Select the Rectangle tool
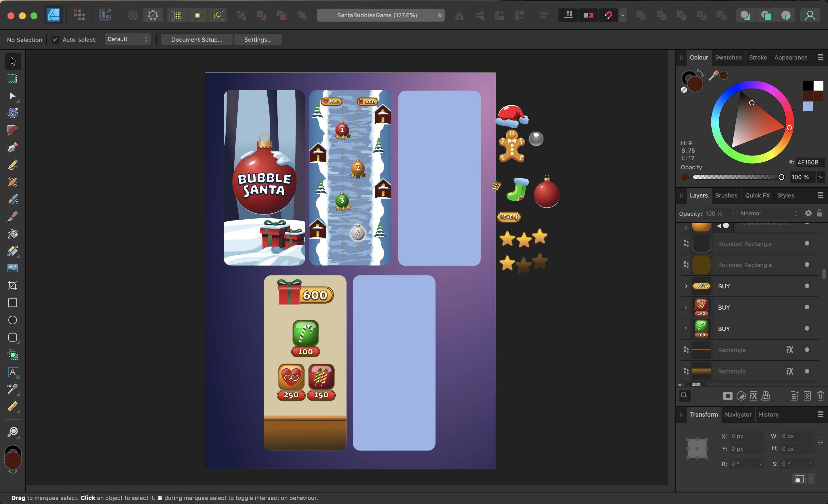Image resolution: width=828 pixels, height=504 pixels. coord(12,303)
